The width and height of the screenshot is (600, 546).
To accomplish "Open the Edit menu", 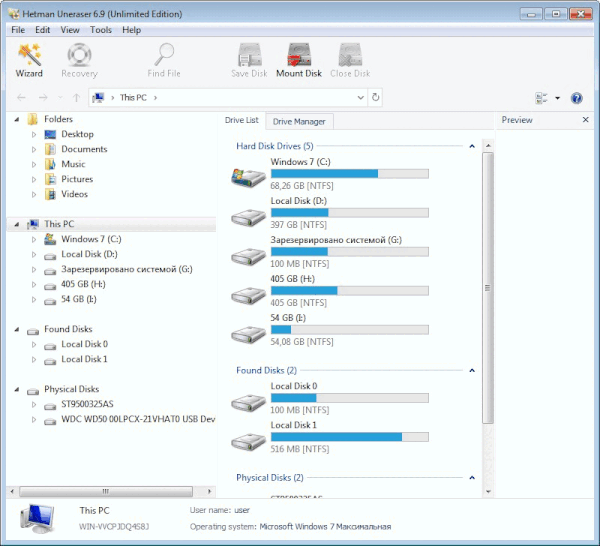I will pos(42,30).
